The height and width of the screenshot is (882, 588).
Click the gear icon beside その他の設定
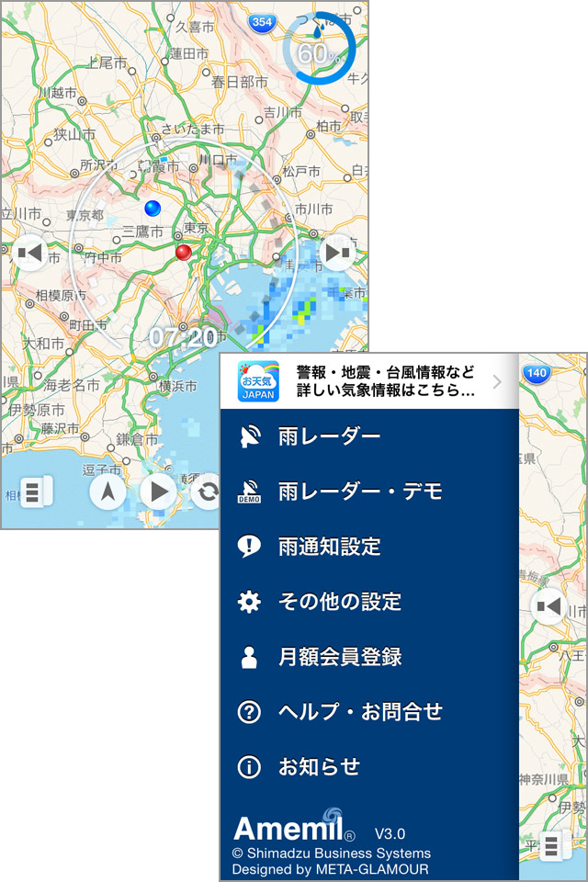pyautogui.click(x=249, y=602)
